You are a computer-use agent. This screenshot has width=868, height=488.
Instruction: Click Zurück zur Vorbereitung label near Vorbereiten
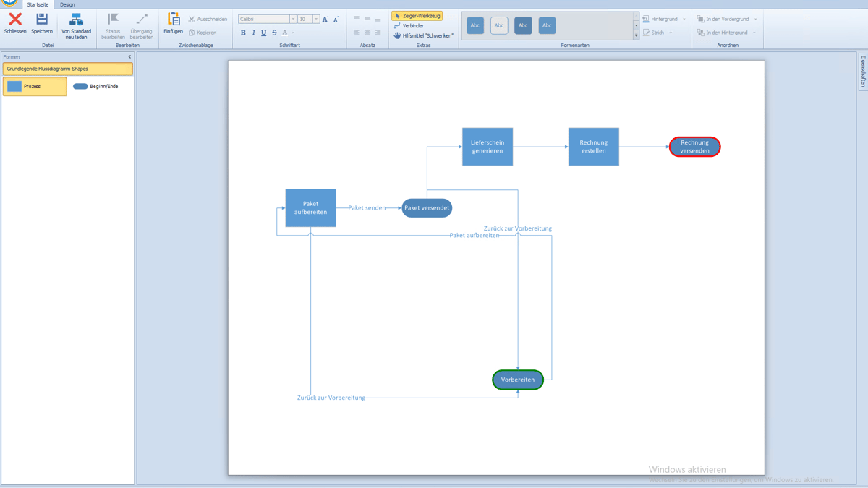[331, 398]
